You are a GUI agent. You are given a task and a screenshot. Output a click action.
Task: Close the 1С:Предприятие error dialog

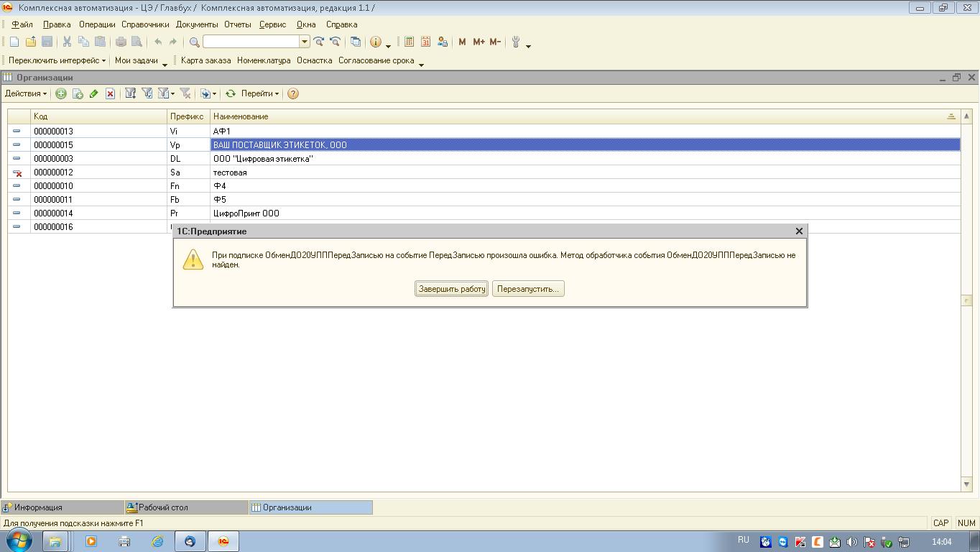click(799, 231)
